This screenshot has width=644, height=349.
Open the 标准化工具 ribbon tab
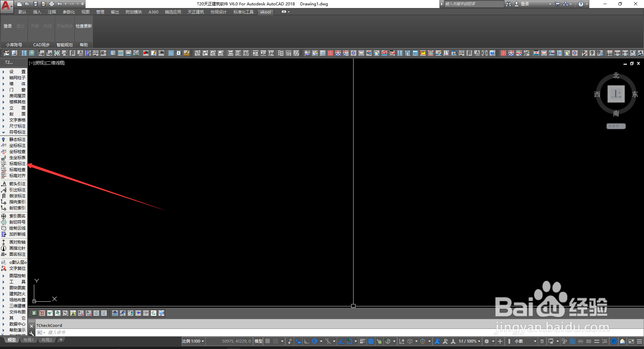point(244,12)
